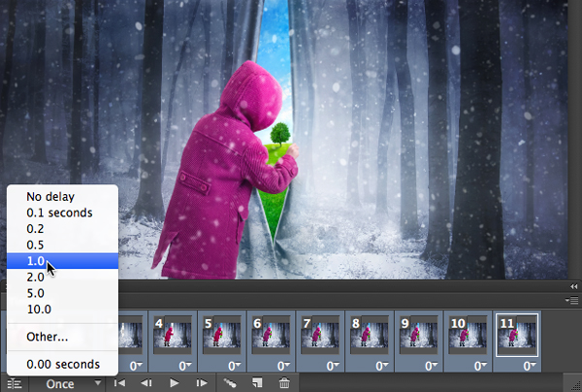Choose 10.0 delay option
The width and height of the screenshot is (582, 392).
62,310
